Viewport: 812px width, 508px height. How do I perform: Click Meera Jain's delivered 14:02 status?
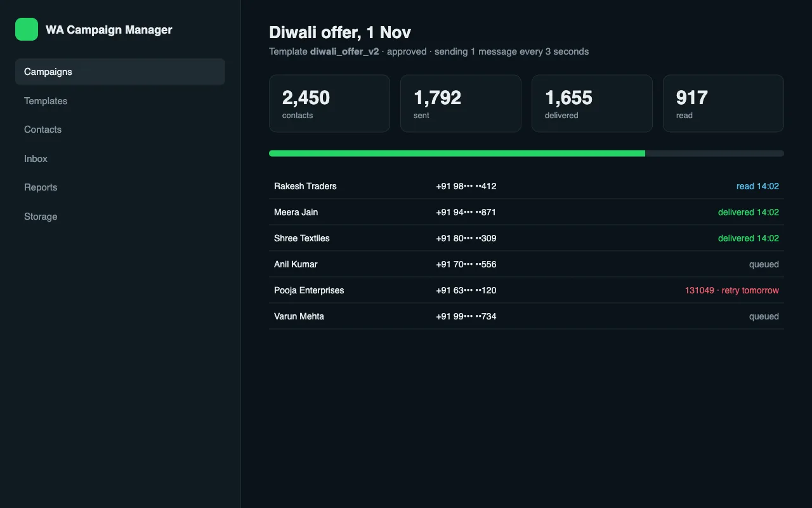pyautogui.click(x=749, y=212)
